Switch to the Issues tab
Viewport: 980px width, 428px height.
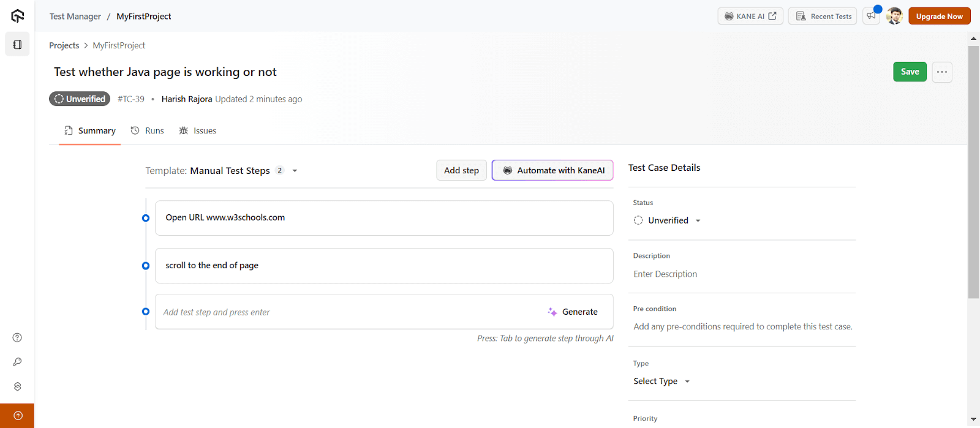click(x=198, y=130)
